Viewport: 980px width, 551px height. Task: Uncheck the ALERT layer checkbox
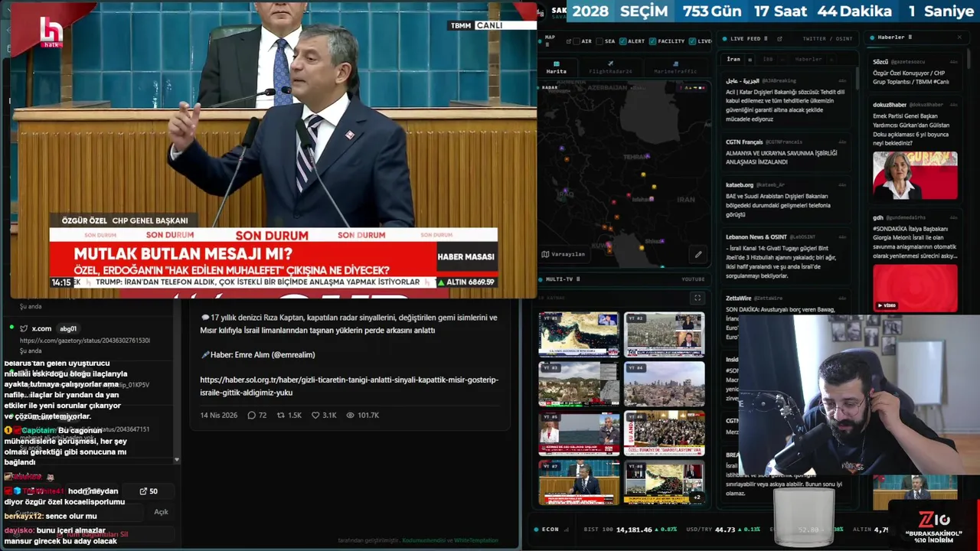coord(622,41)
